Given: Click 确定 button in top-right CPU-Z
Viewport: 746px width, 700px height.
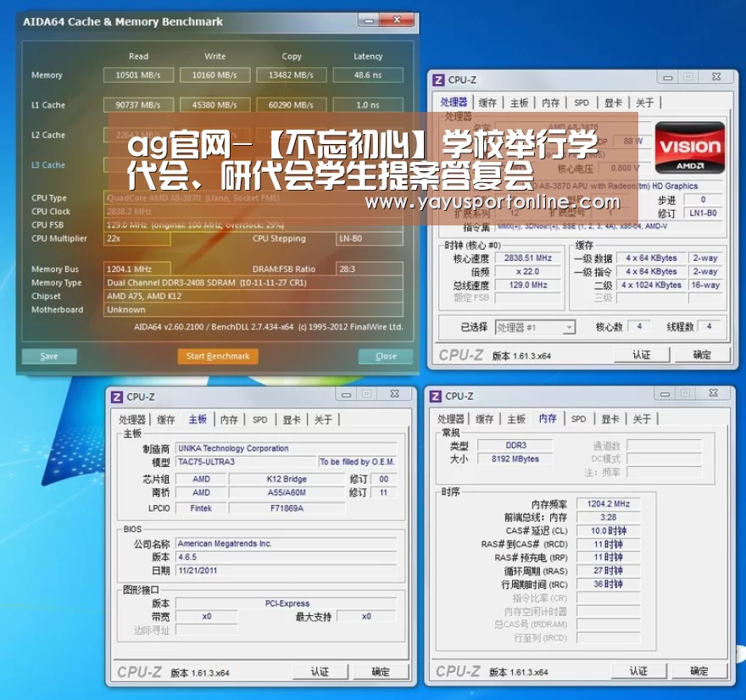Looking at the screenshot, I should click(x=702, y=355).
